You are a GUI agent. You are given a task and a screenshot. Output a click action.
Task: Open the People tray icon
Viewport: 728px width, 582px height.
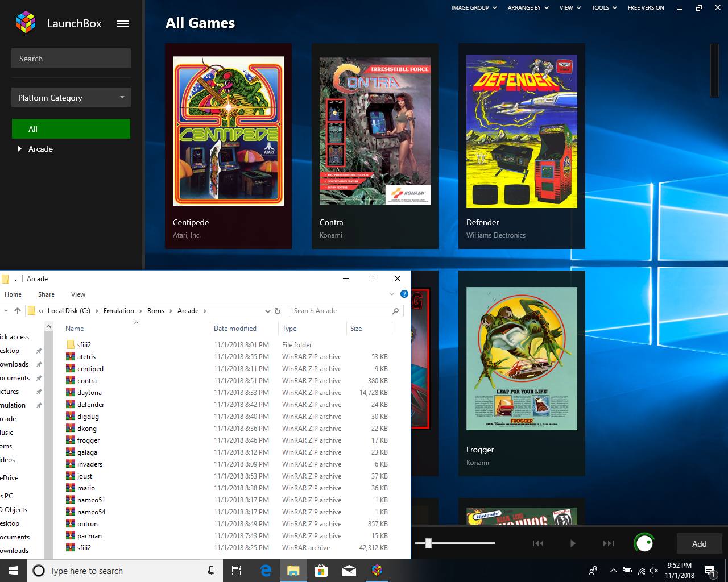click(593, 571)
